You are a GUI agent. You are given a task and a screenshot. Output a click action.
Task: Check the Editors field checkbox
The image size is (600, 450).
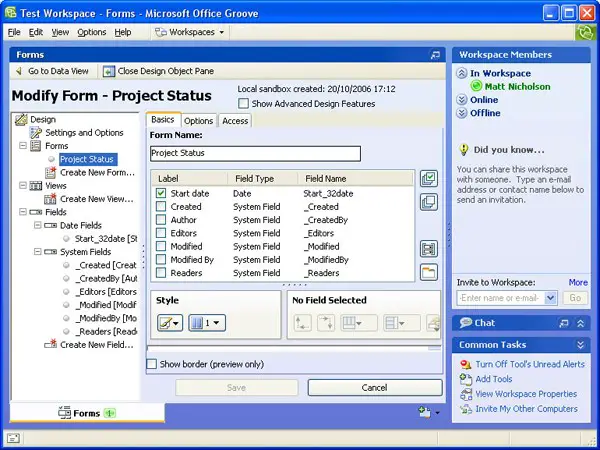(161, 233)
